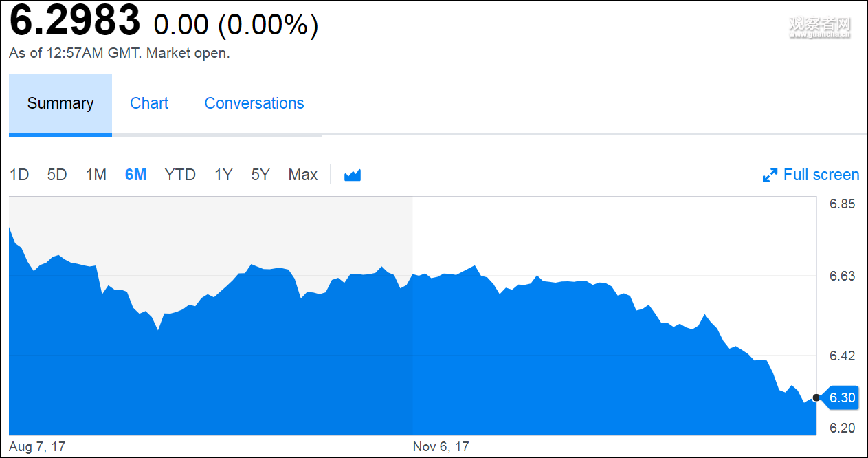Select the 6M range option
This screenshot has width=868, height=458.
135,175
